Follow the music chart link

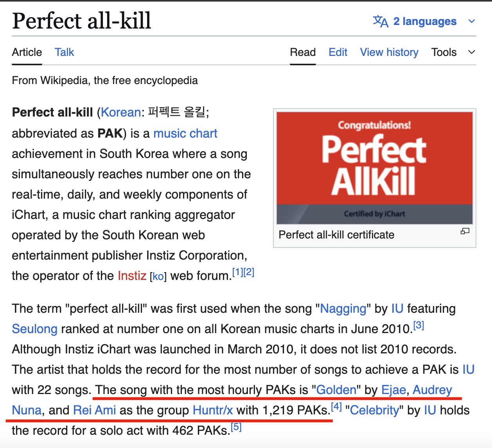(x=185, y=134)
